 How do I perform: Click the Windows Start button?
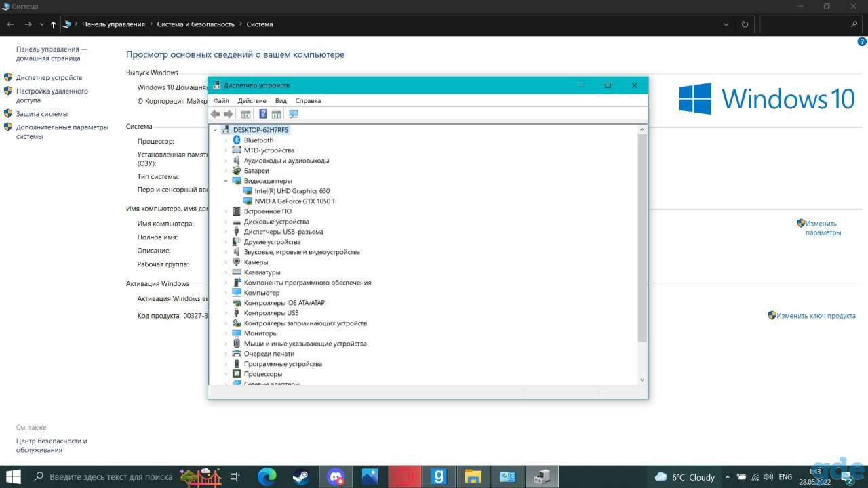tap(13, 477)
